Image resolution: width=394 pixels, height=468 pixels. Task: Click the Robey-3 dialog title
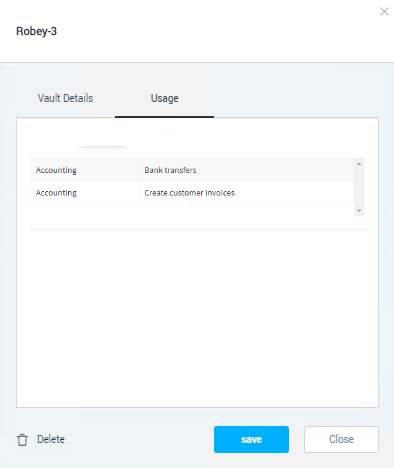coord(36,31)
